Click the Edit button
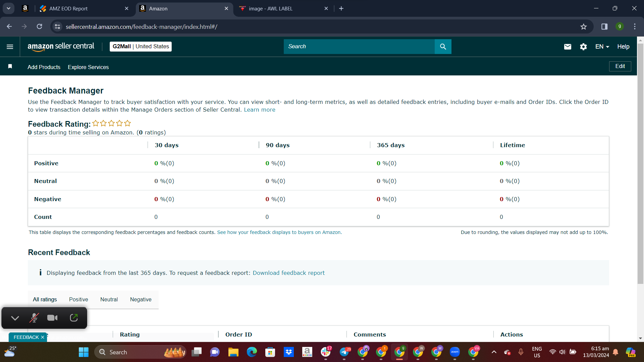Image resolution: width=644 pixels, height=362 pixels. click(x=620, y=66)
